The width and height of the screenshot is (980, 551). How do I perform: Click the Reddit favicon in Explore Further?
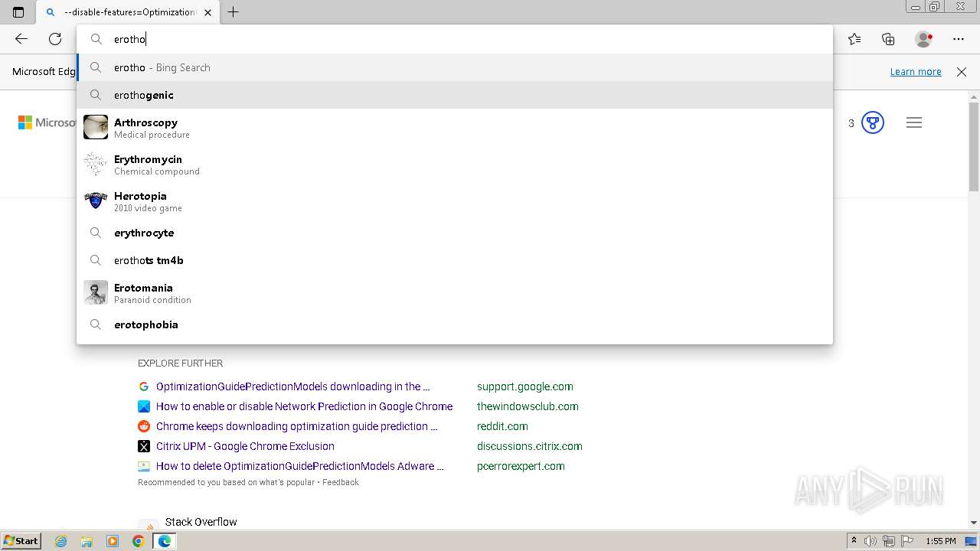coord(144,426)
